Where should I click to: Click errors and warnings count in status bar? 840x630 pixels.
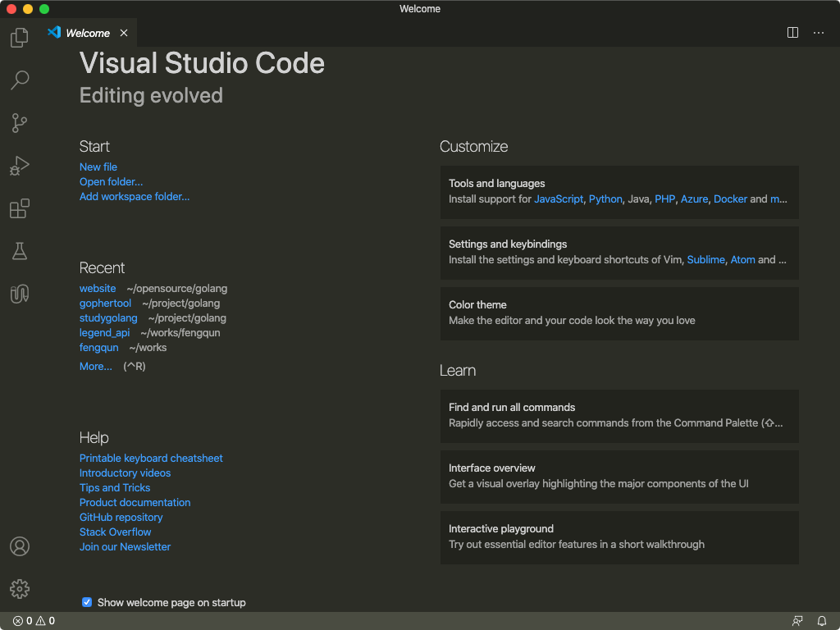point(34,621)
